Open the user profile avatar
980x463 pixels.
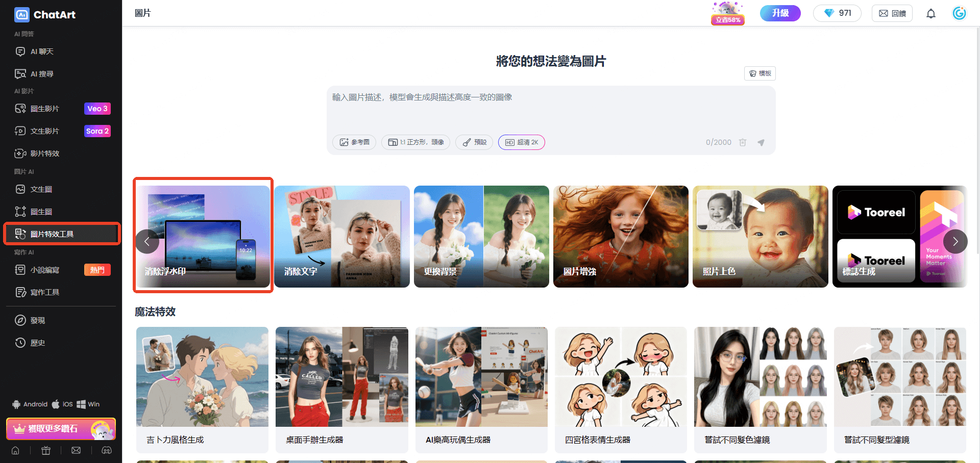[x=959, y=13]
